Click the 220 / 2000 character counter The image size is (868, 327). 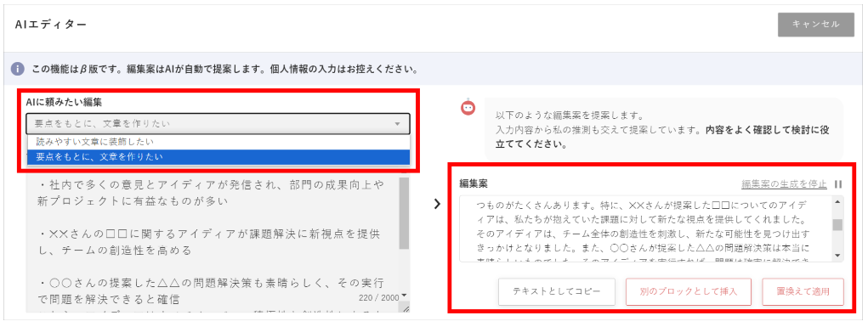pos(378,297)
